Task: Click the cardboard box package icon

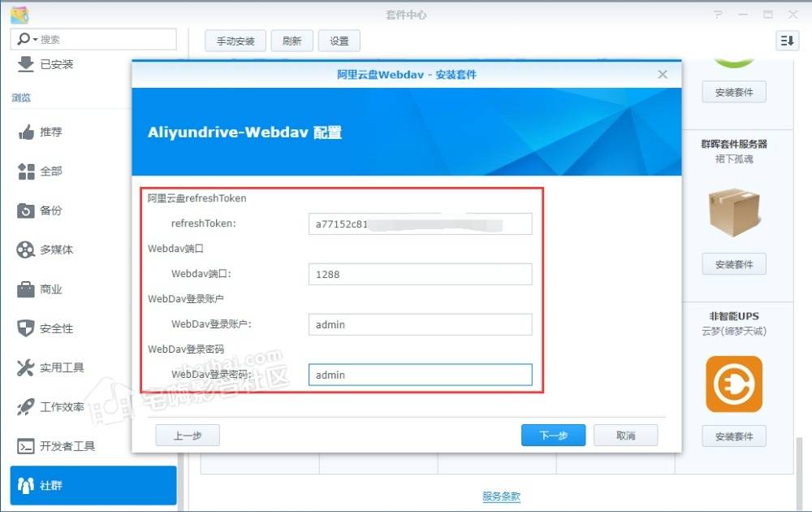Action: pyautogui.click(x=734, y=212)
